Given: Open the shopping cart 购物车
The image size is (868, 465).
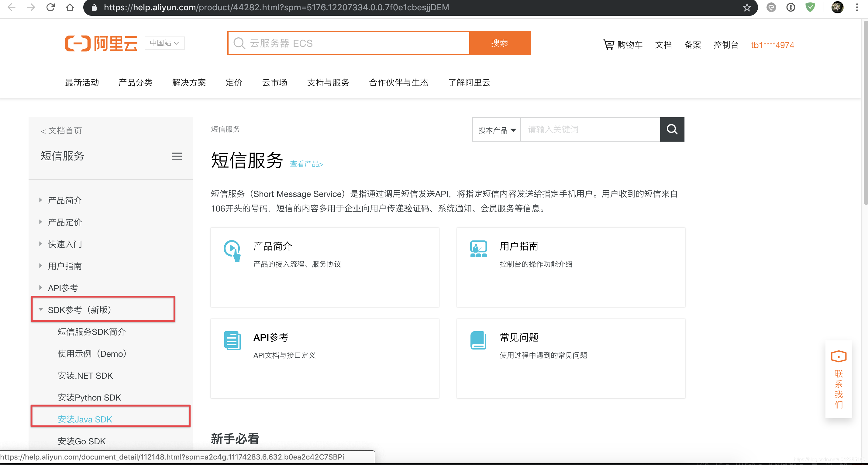Looking at the screenshot, I should (623, 45).
